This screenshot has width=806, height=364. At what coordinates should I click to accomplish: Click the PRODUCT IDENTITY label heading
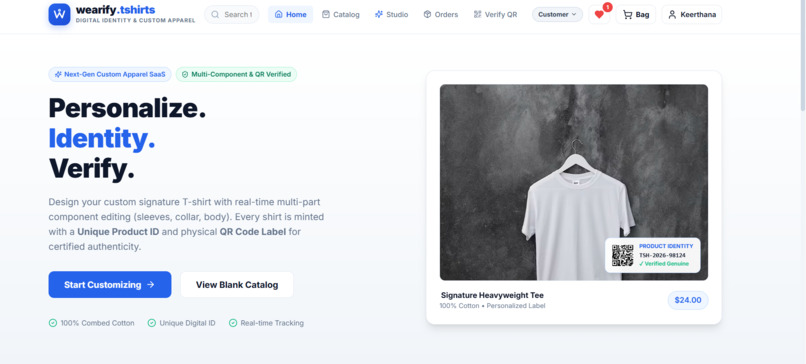(x=666, y=246)
